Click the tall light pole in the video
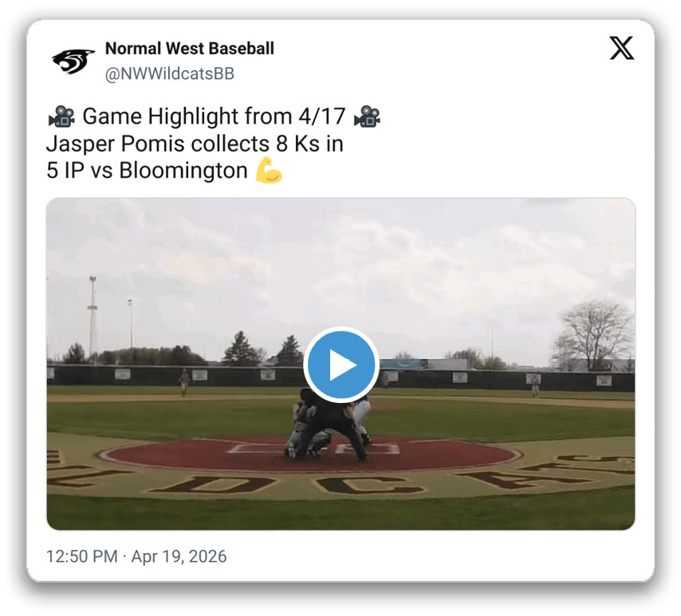 [x=93, y=319]
